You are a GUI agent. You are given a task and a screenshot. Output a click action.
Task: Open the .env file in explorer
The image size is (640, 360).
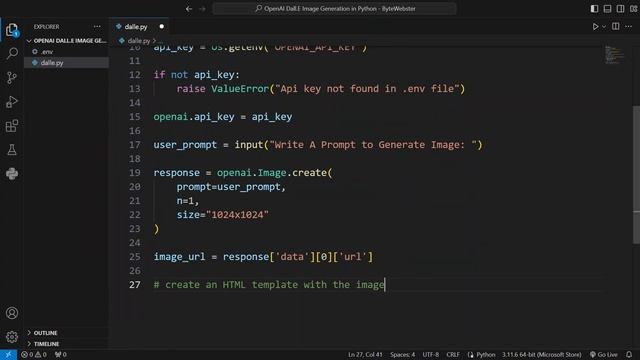pyautogui.click(x=67, y=52)
